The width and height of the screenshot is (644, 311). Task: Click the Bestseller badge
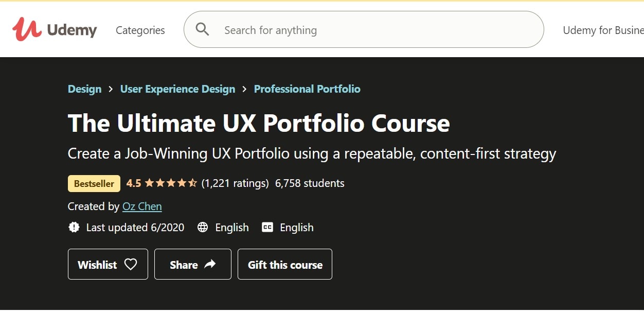(x=94, y=183)
